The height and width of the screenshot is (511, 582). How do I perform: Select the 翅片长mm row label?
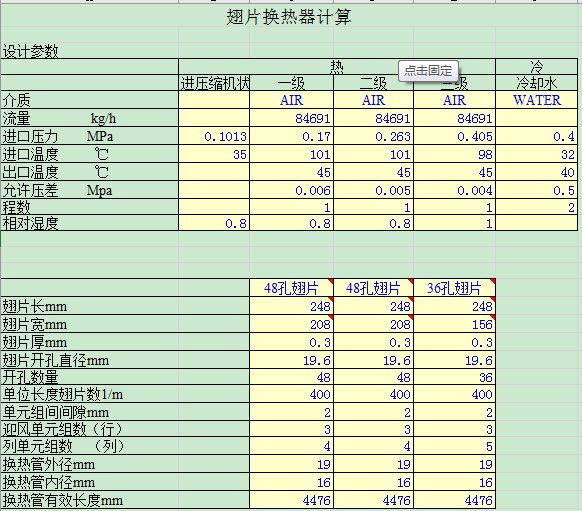click(125, 306)
